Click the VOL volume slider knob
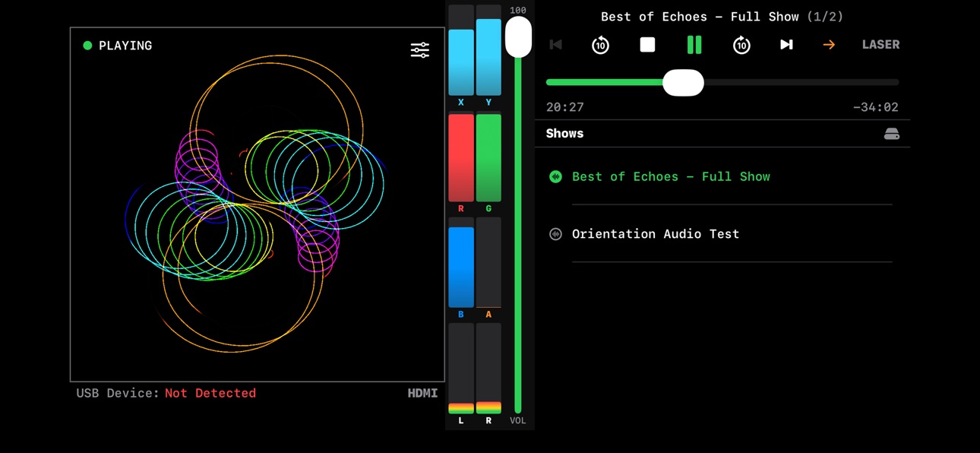Image resolution: width=980 pixels, height=453 pixels. click(518, 36)
